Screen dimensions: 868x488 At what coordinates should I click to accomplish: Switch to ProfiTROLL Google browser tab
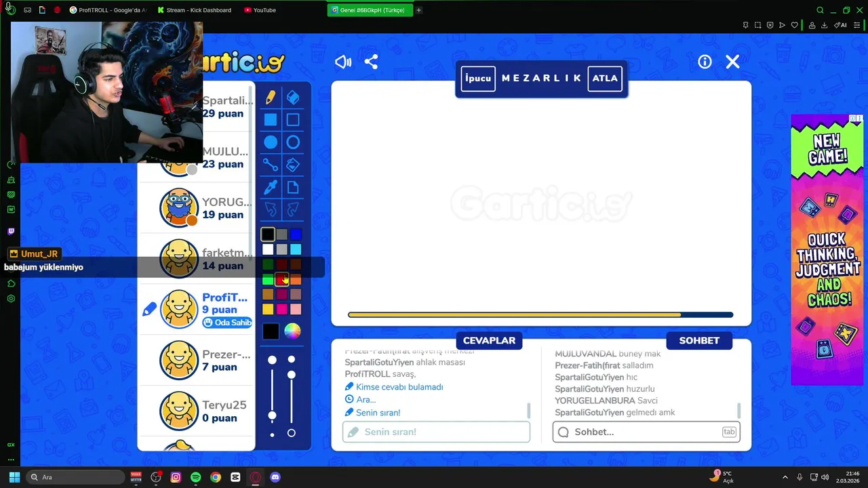(x=108, y=10)
